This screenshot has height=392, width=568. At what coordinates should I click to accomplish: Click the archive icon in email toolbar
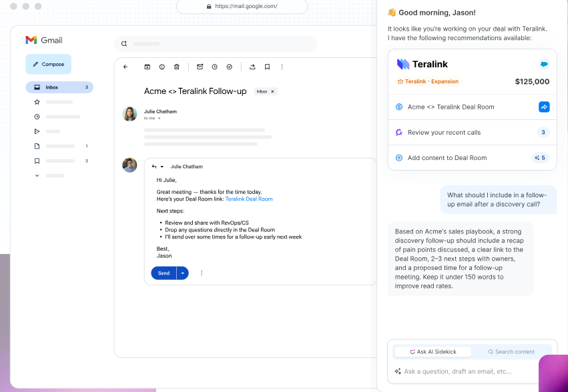coord(147,67)
